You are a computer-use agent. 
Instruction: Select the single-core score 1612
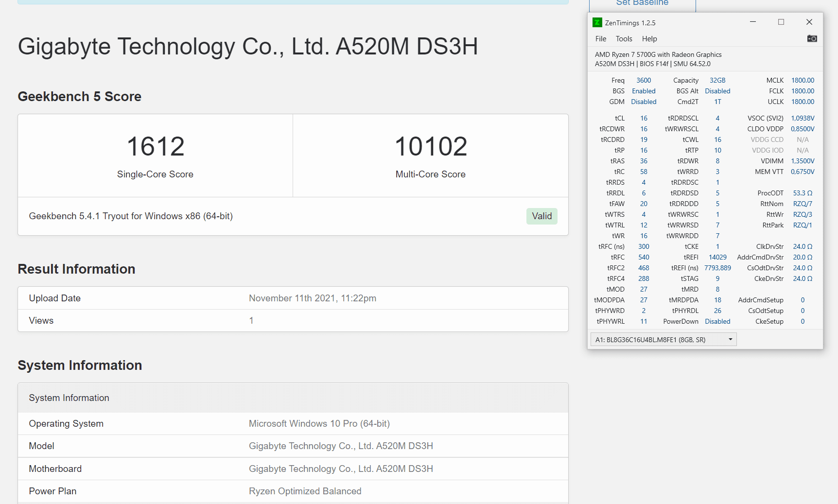pyautogui.click(x=156, y=146)
